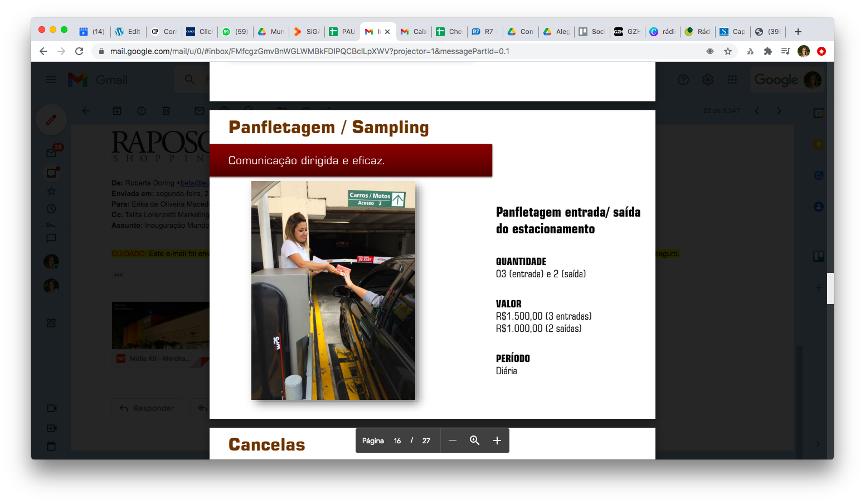
Task: Switch to the (59) tab
Action: point(235,32)
